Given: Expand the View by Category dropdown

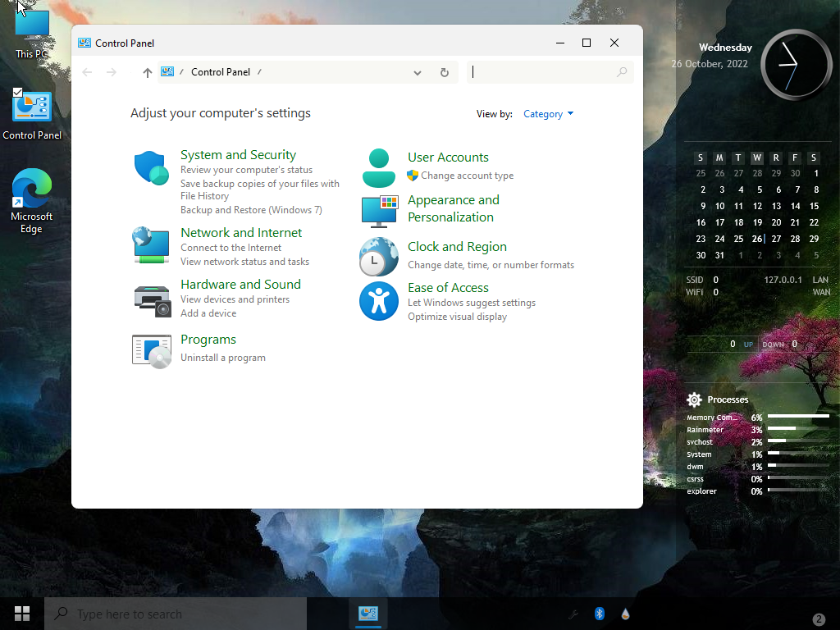Looking at the screenshot, I should [x=548, y=114].
